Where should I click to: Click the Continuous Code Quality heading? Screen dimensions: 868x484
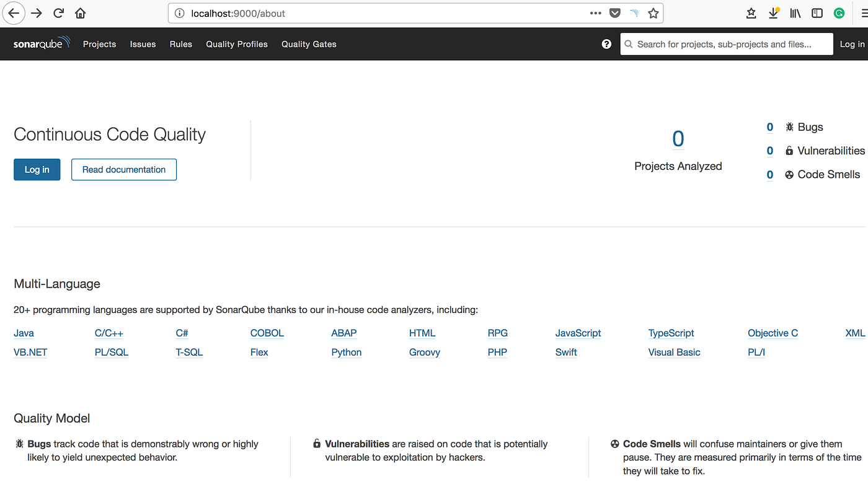110,134
